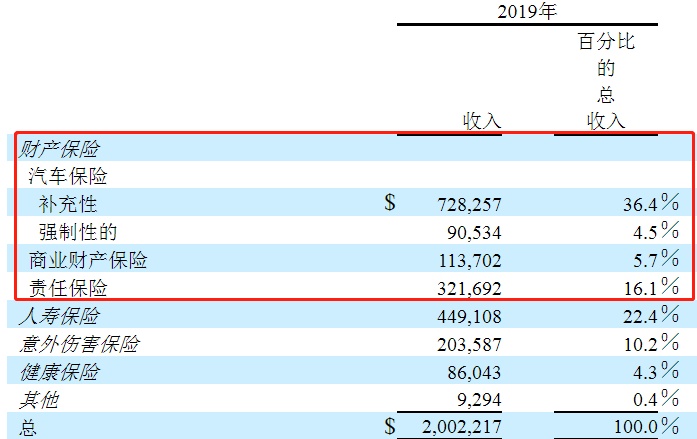Click the 商业财产保险 row label

88,260
